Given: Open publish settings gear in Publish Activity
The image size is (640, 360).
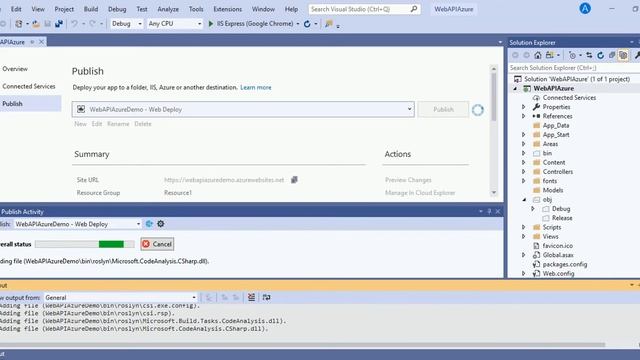Looking at the screenshot, I should pos(161,224).
